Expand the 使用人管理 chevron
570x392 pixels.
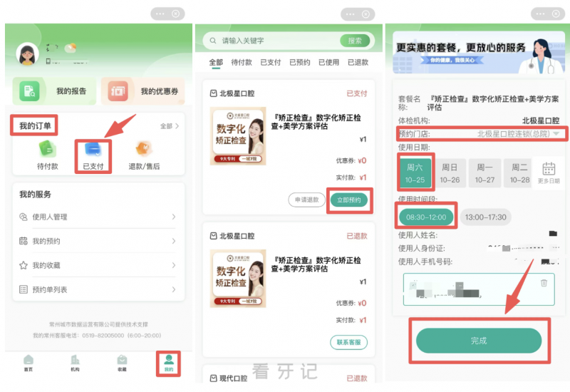click(174, 217)
